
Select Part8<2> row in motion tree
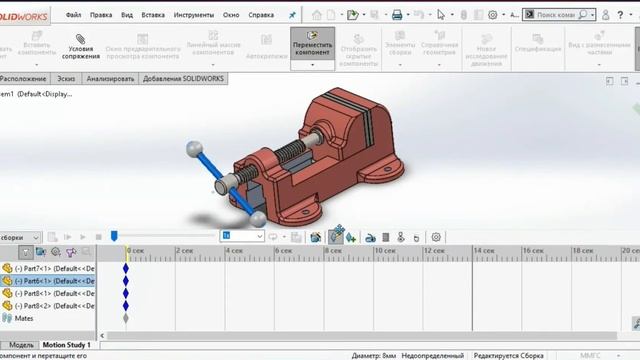(x=48, y=306)
